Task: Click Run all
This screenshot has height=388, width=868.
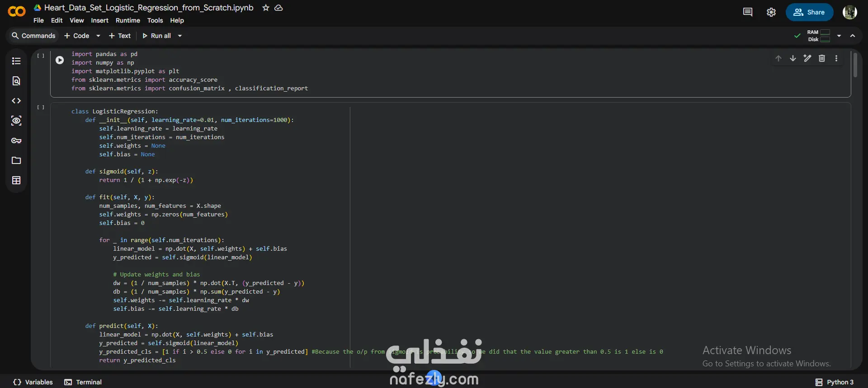Action: [x=156, y=36]
